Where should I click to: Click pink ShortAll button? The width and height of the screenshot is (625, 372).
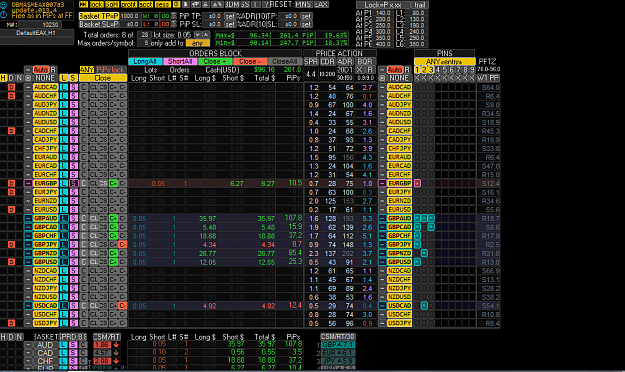coord(180,61)
